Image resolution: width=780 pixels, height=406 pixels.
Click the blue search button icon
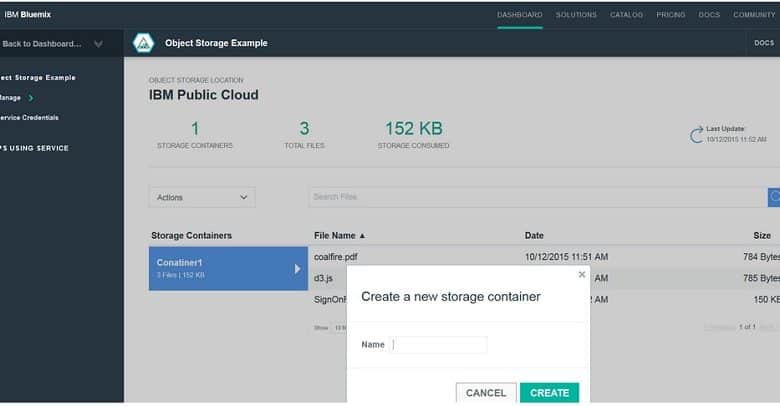[774, 197]
